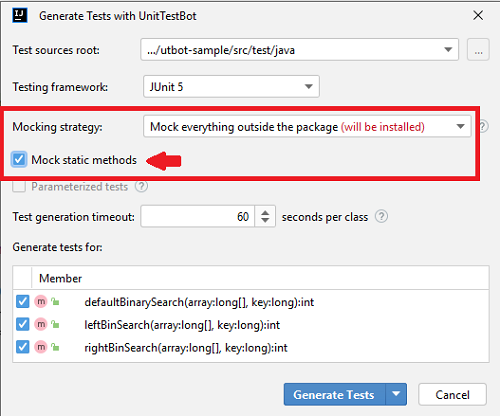
Task: Toggle the Parameterized tests checkbox
Action: 19,186
